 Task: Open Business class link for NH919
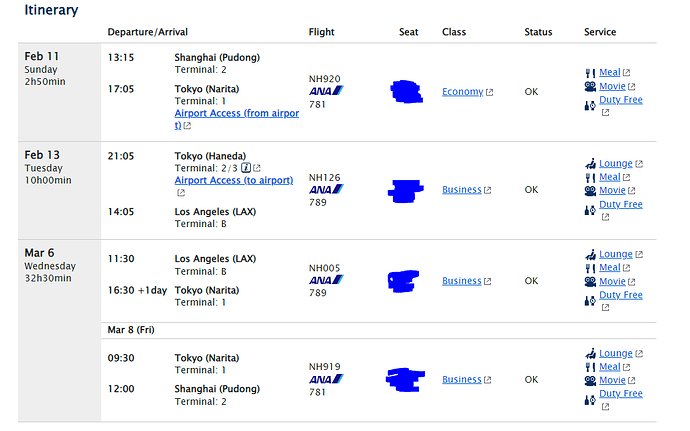462,379
